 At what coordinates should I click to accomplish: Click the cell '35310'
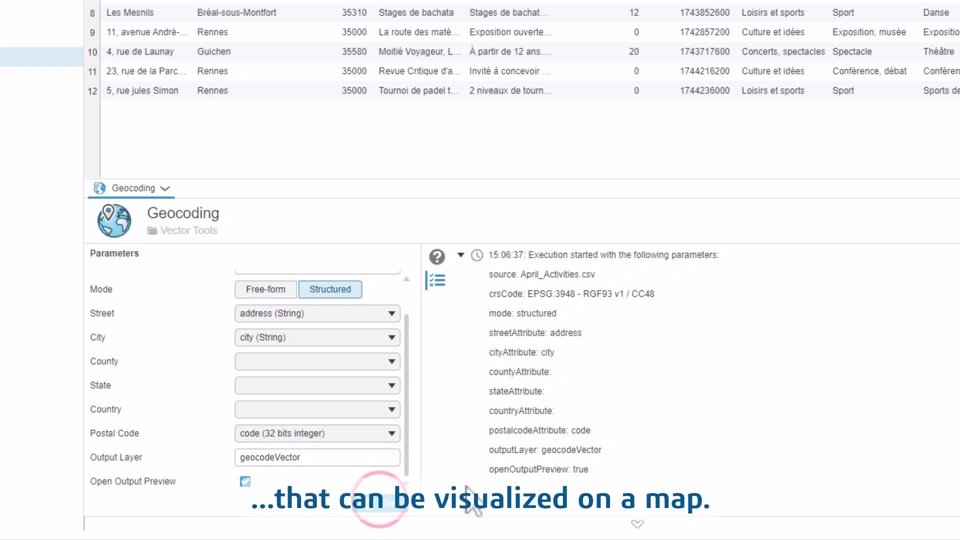[x=354, y=12]
